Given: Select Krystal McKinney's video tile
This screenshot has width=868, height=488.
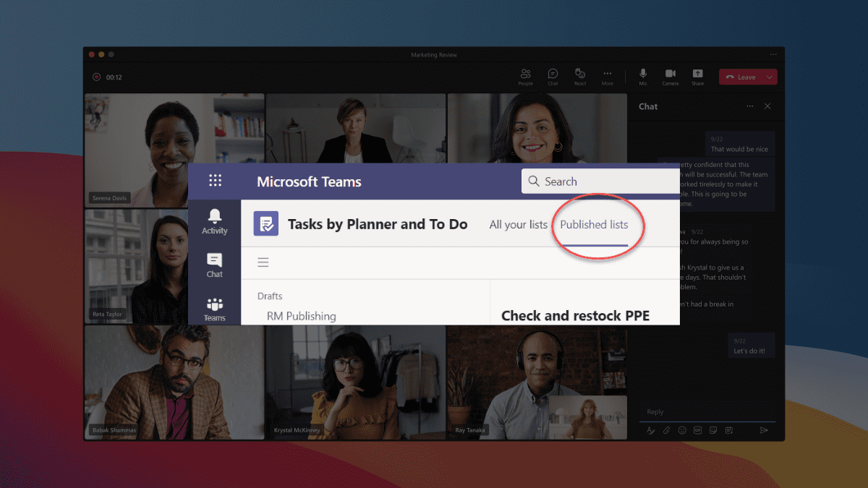Looking at the screenshot, I should (x=355, y=382).
